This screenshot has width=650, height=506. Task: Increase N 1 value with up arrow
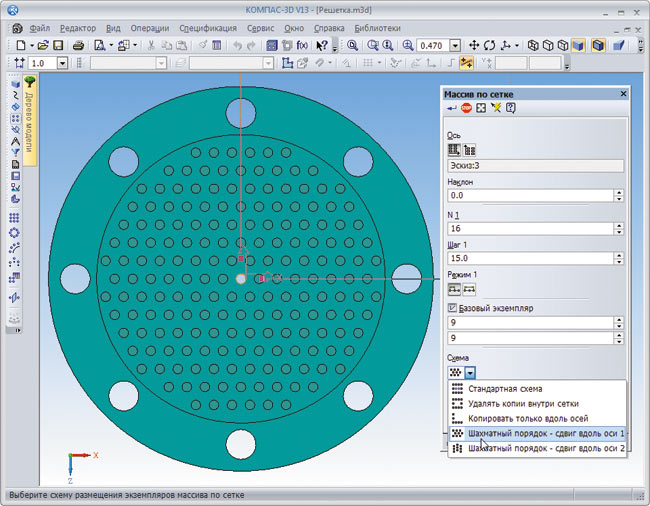click(618, 225)
